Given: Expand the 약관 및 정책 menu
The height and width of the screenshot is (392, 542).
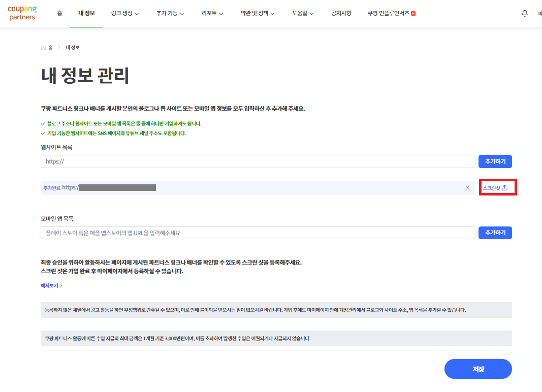Looking at the screenshot, I should coord(258,13).
